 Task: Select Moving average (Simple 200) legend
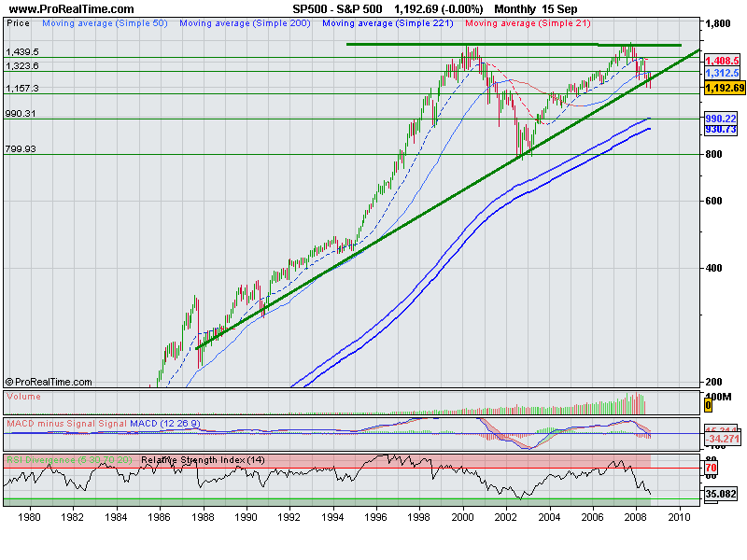245,23
